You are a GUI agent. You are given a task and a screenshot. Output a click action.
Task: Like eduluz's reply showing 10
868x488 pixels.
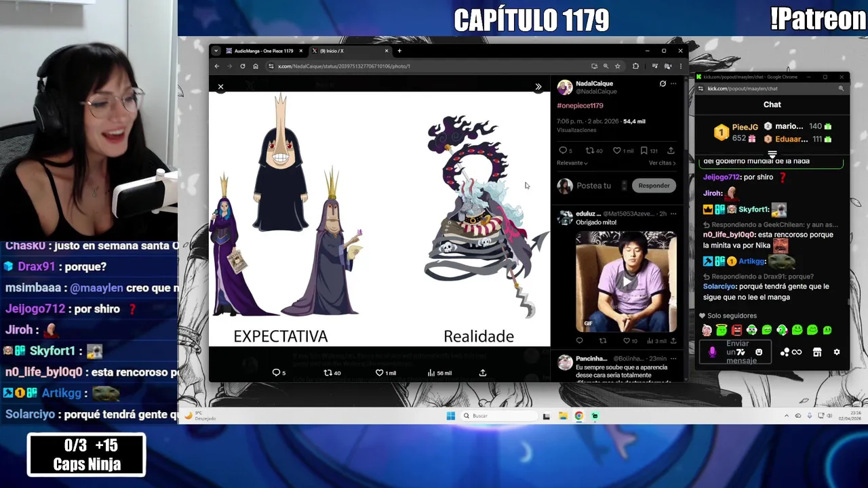pos(626,341)
